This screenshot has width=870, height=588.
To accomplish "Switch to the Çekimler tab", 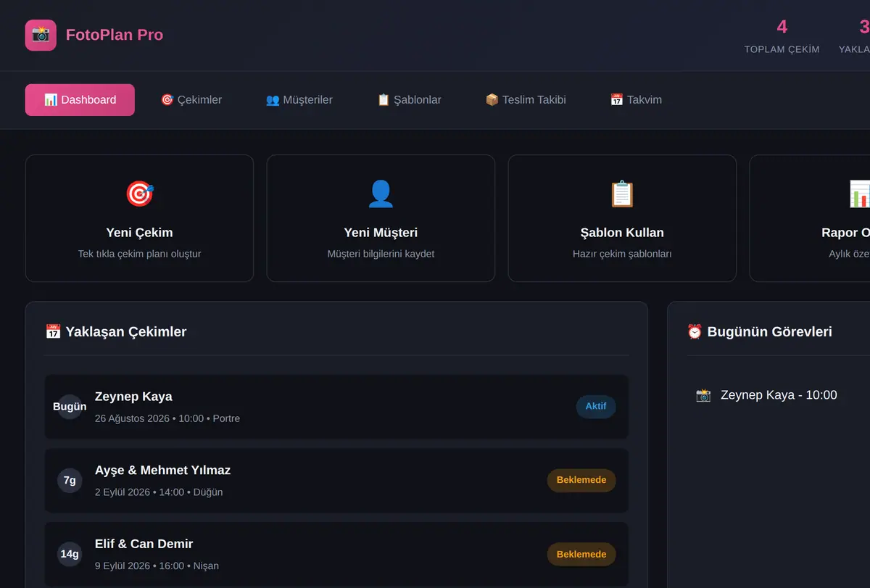I will point(191,100).
